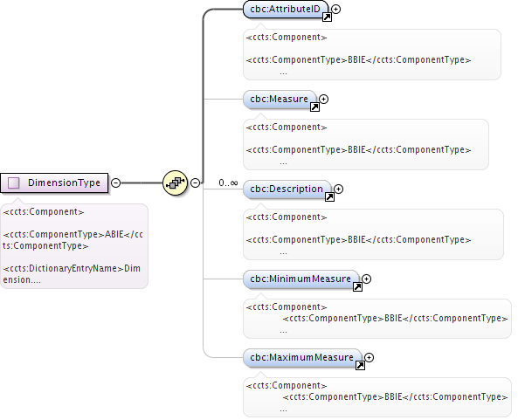Viewport: 518px width, 420px height.
Task: Select the DimensionType complex type box
Action: pos(54,182)
